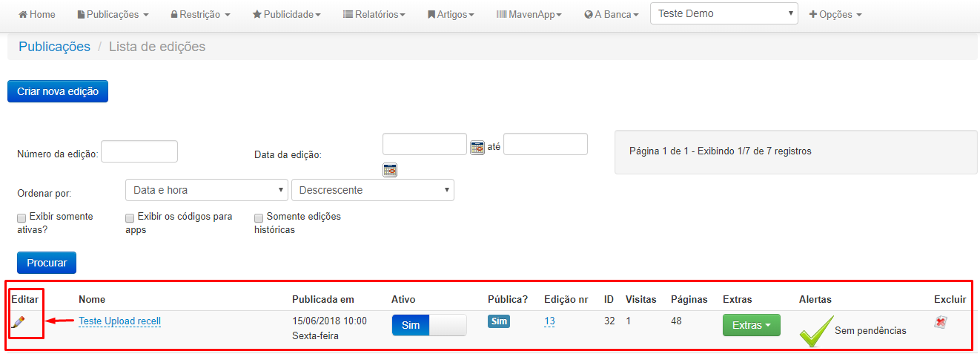
Task: Click the red delete icon under Excluir
Action: 940,322
